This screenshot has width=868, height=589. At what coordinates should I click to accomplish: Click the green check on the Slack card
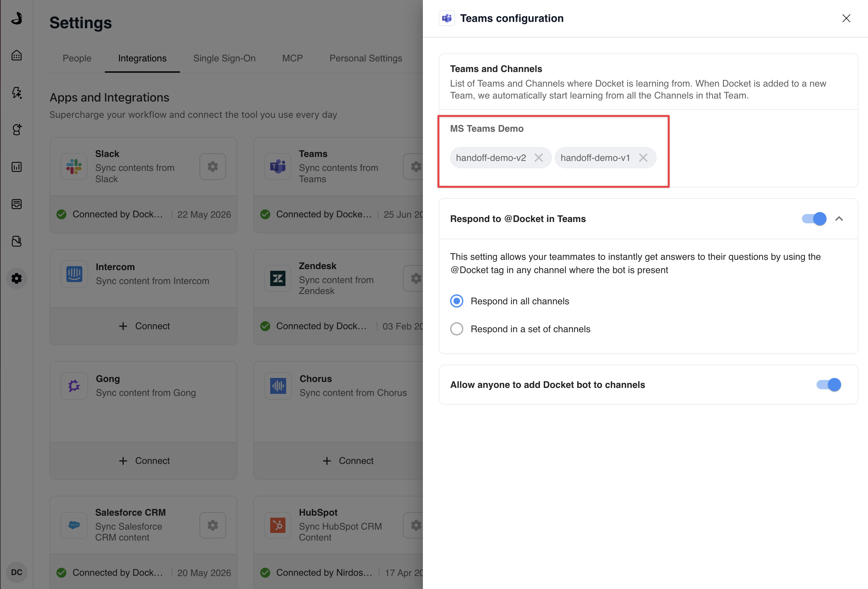(x=62, y=214)
